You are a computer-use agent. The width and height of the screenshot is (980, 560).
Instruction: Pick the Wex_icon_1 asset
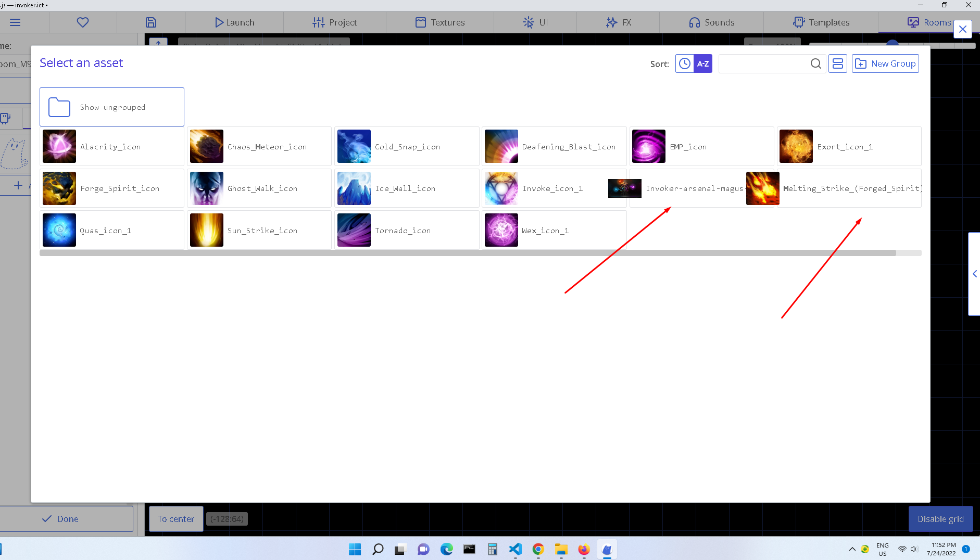tap(554, 230)
